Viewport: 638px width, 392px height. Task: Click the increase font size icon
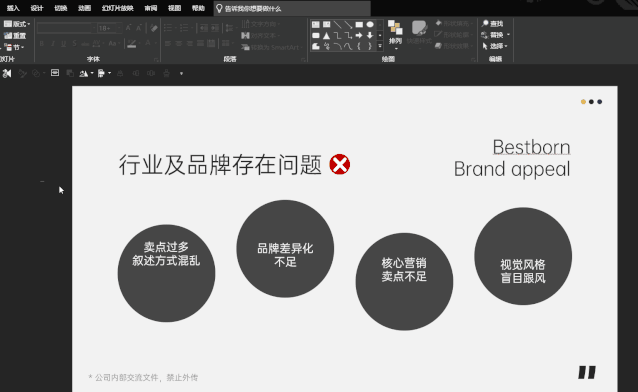coord(129,28)
